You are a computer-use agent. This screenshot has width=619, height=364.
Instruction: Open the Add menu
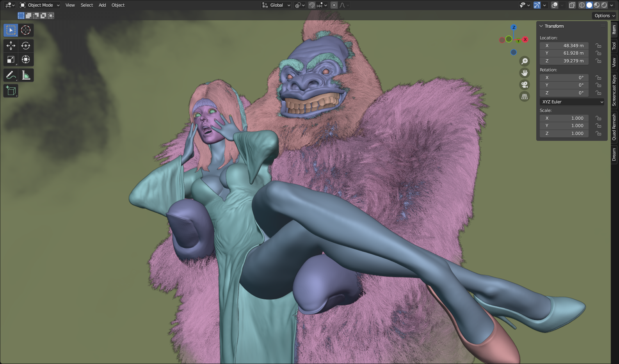[x=102, y=5]
